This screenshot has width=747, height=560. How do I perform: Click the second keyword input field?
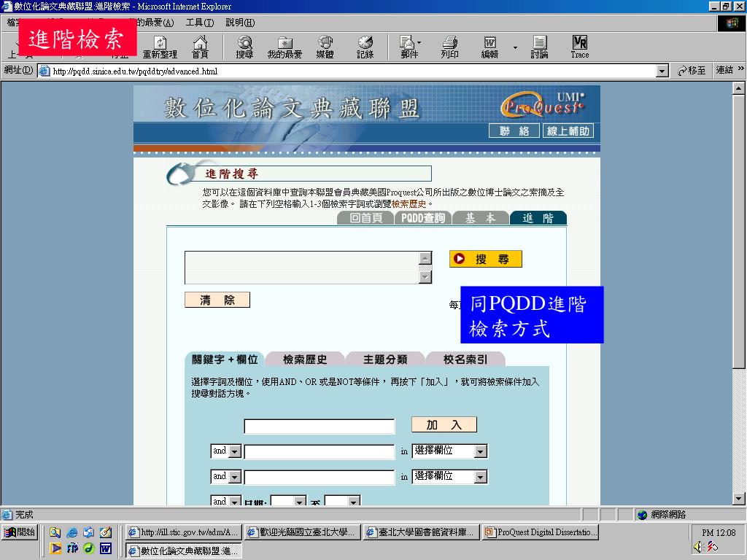tap(320, 452)
